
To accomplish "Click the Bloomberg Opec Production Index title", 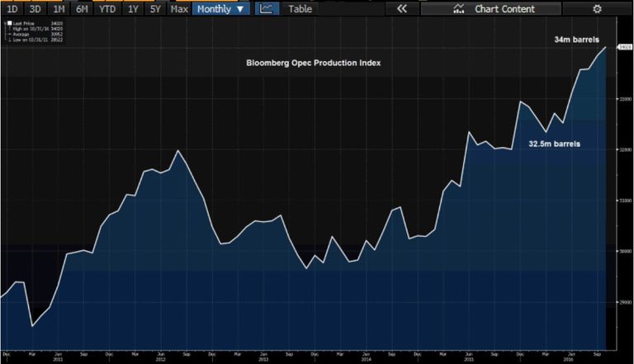I will coord(314,63).
